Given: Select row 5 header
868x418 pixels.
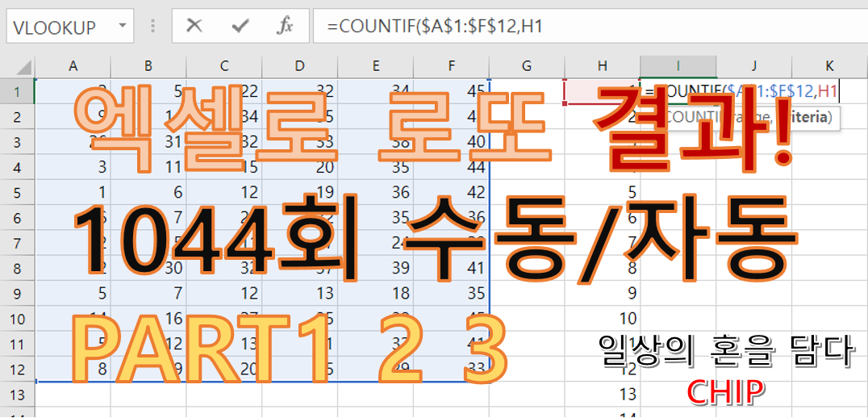Looking at the screenshot, I should click(x=17, y=193).
